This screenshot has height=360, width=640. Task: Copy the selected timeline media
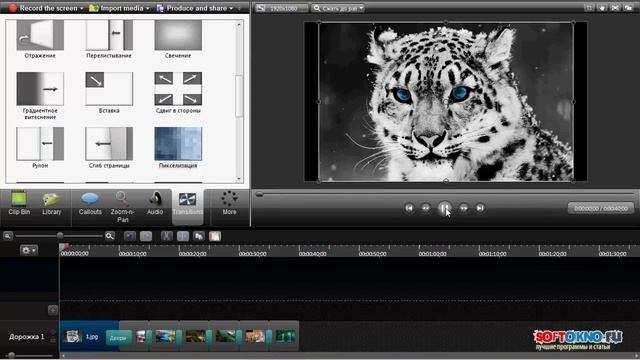tap(199, 236)
